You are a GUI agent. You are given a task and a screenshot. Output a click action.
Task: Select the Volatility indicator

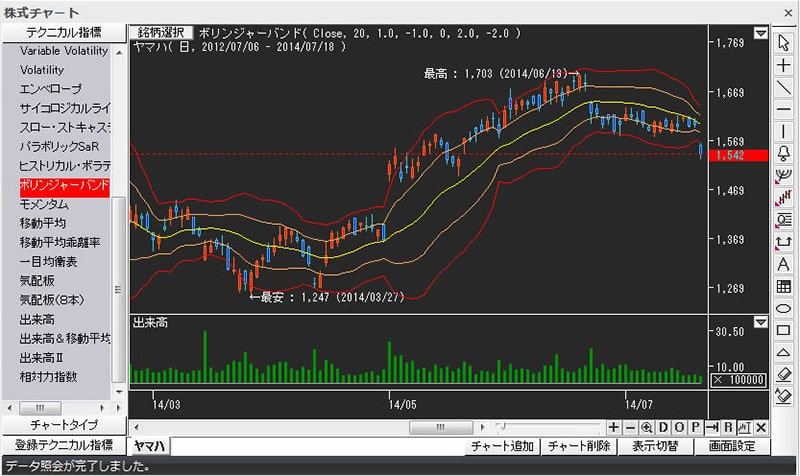click(x=42, y=70)
